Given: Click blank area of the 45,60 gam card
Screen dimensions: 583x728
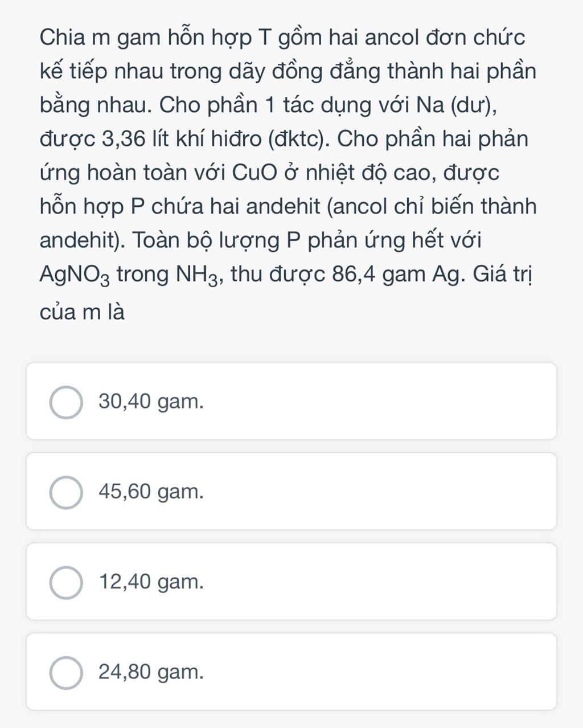Looking at the screenshot, I should click(x=376, y=492).
